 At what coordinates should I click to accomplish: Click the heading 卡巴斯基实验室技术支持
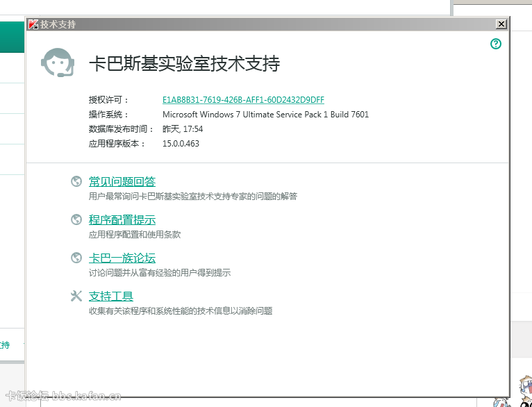coord(185,63)
